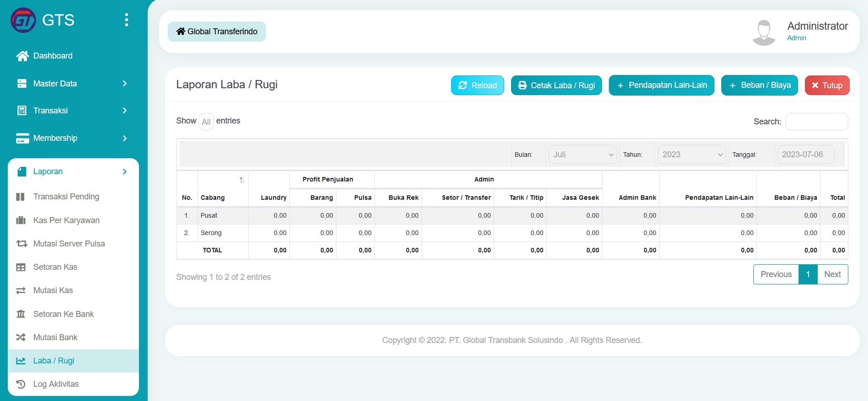Expand the Master Data submenu chevron
This screenshot has width=868, height=401.
(125, 84)
